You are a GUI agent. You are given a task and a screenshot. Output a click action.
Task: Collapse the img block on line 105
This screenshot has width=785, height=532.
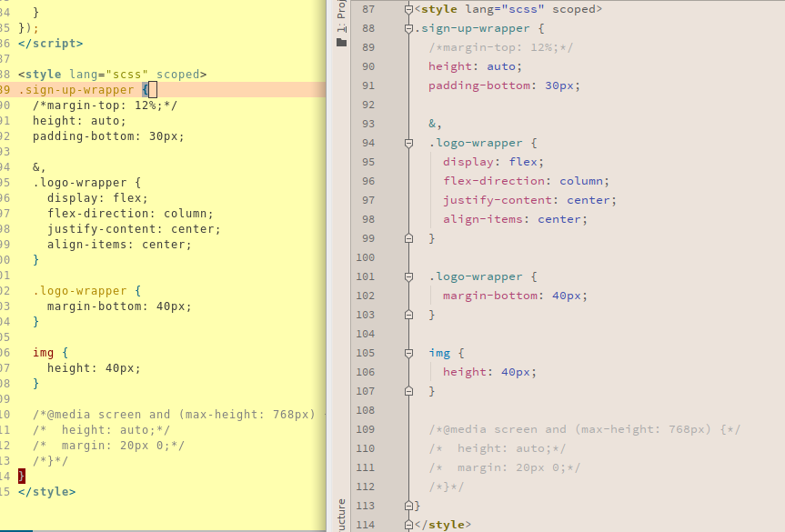coord(408,353)
